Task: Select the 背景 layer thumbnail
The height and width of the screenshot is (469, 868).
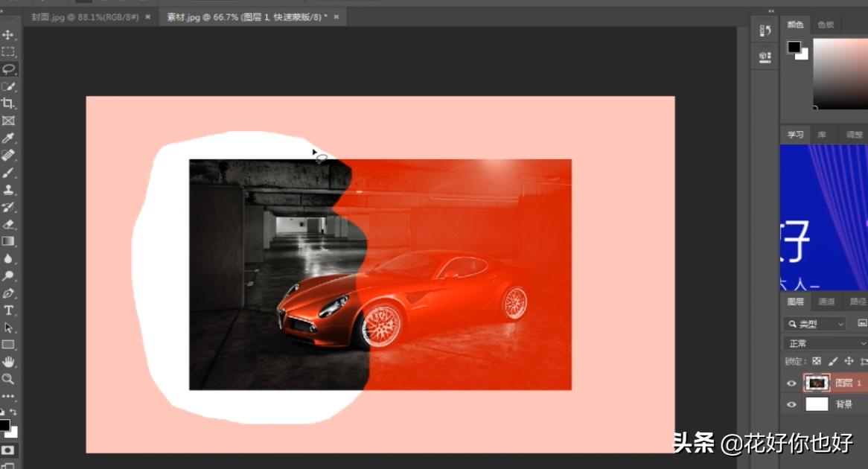Action: (x=817, y=404)
